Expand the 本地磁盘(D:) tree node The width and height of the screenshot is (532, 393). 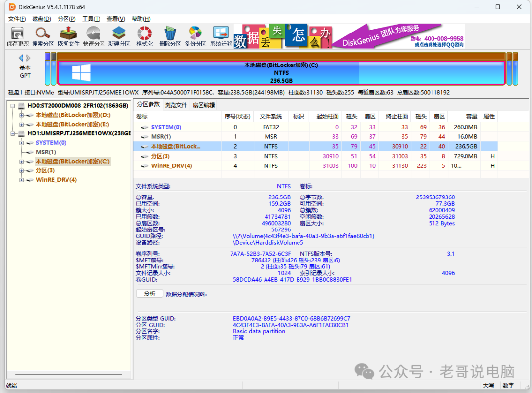(21, 115)
